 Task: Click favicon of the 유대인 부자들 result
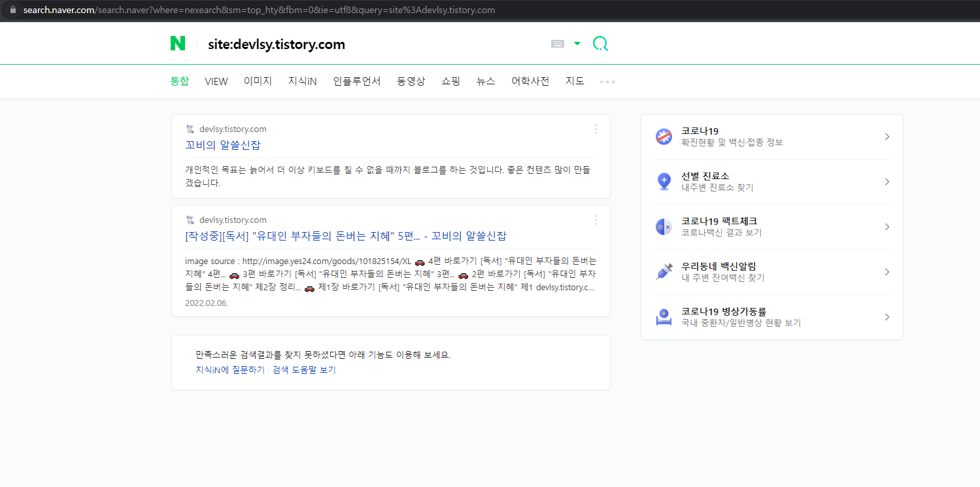[190, 220]
